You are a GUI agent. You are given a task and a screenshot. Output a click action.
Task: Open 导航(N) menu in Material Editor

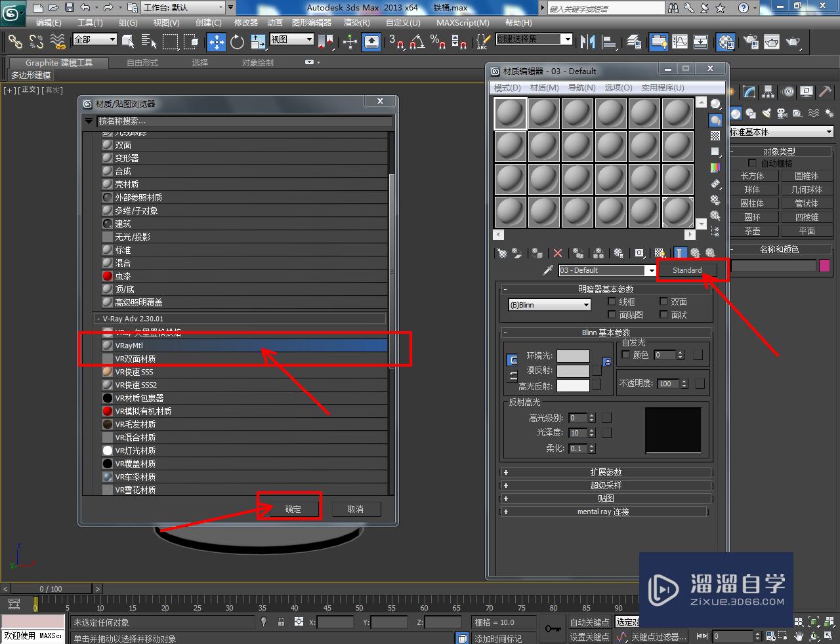point(581,88)
